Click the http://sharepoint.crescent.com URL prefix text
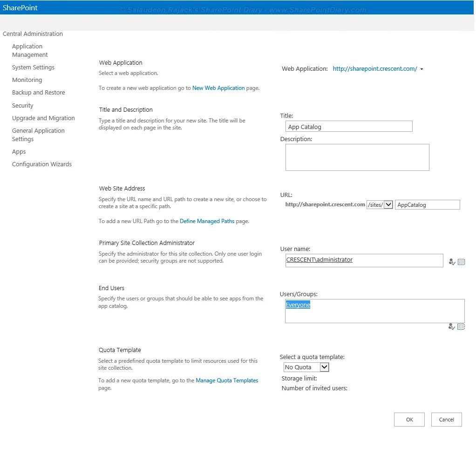Viewport: 476px width, 468px height. click(325, 204)
